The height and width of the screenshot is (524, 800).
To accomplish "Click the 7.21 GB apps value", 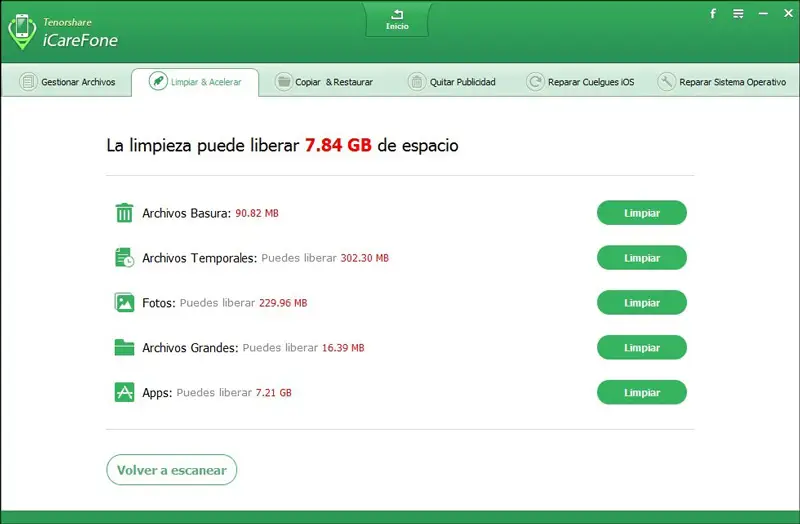I will 273,393.
